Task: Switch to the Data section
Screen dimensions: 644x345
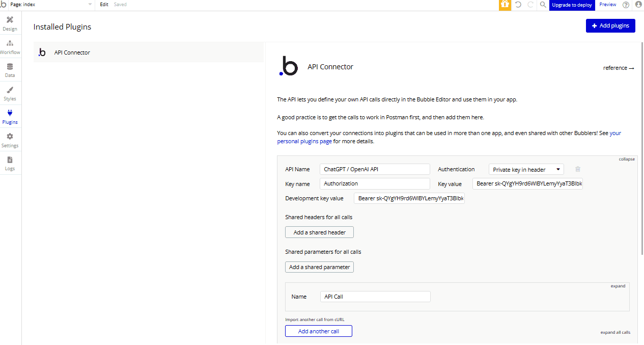Action: [10, 69]
